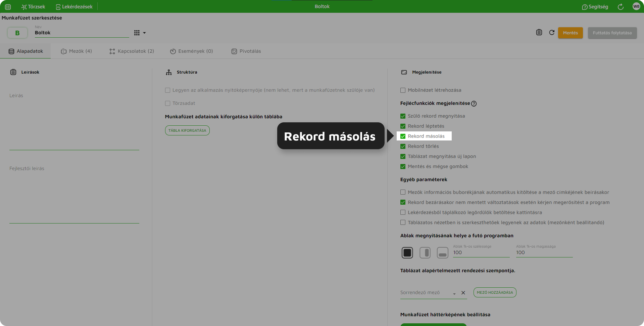
Task: Switch to the Mezők (4) tab
Action: pos(76,51)
